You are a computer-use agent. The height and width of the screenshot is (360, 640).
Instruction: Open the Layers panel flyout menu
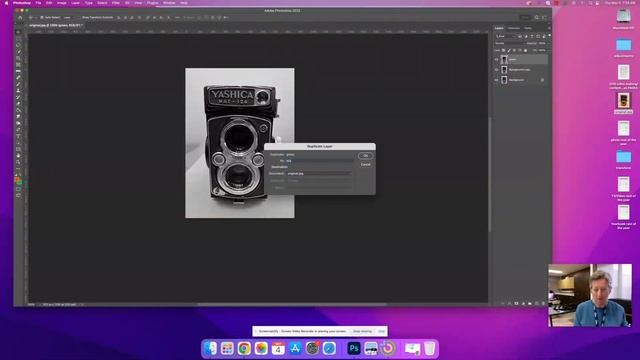click(549, 28)
